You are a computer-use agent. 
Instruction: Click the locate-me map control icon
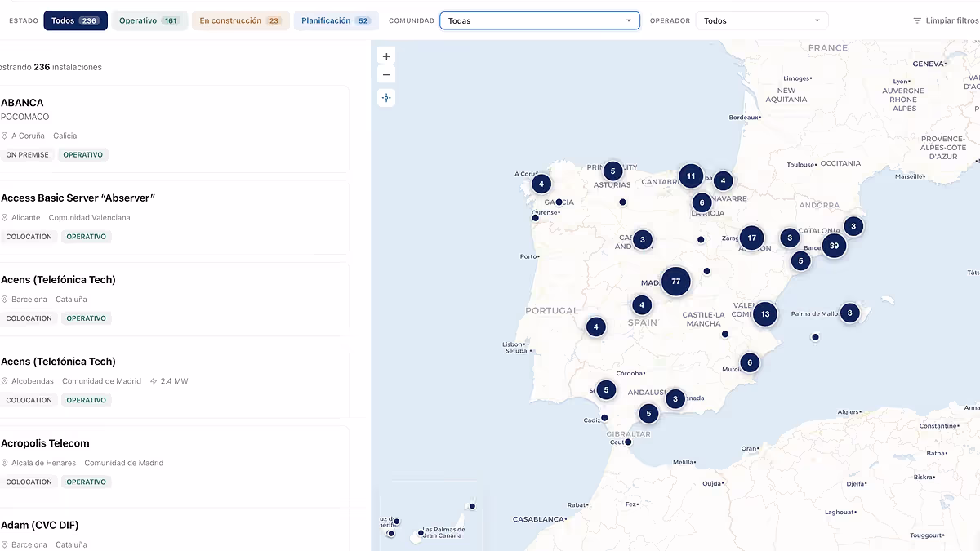coord(386,98)
